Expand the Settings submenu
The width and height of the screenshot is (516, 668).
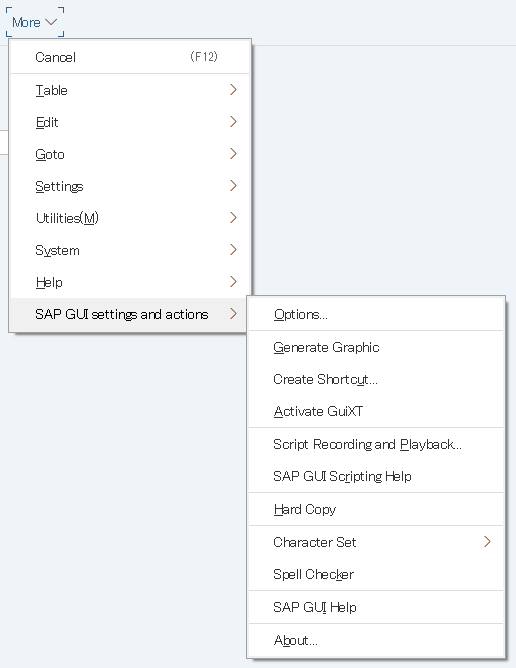click(130, 186)
